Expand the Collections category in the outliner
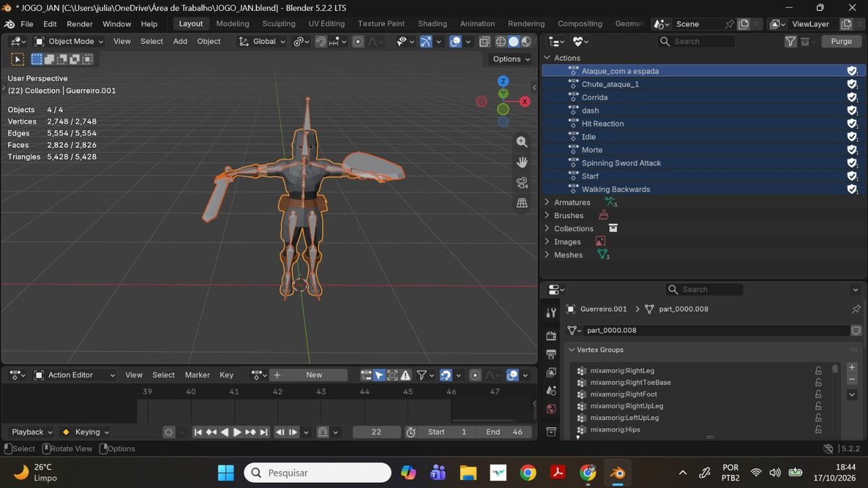This screenshot has height=488, width=868. coord(547,229)
